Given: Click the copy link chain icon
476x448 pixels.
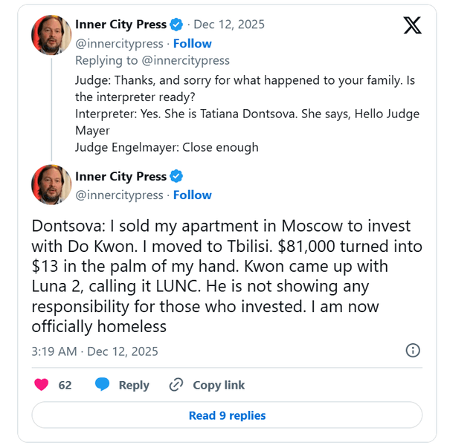Looking at the screenshot, I should coord(176,385).
